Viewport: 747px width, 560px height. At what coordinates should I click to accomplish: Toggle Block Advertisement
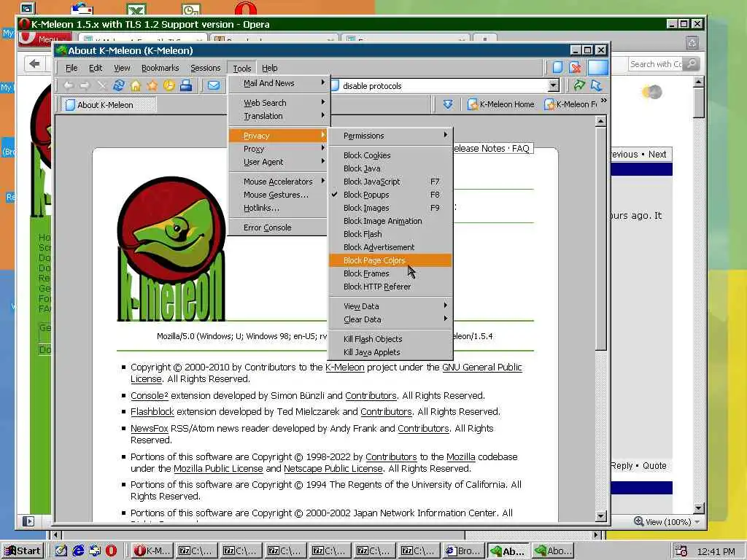point(390,247)
